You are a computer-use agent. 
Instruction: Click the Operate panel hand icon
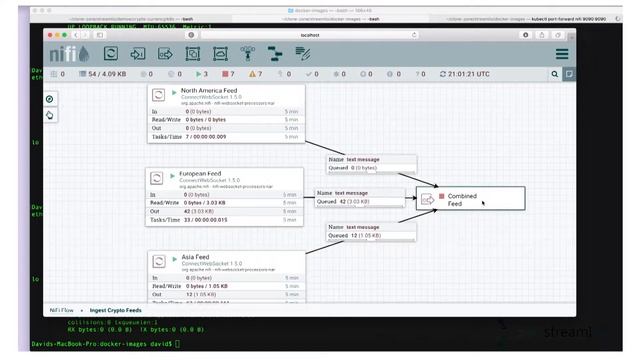(x=49, y=115)
